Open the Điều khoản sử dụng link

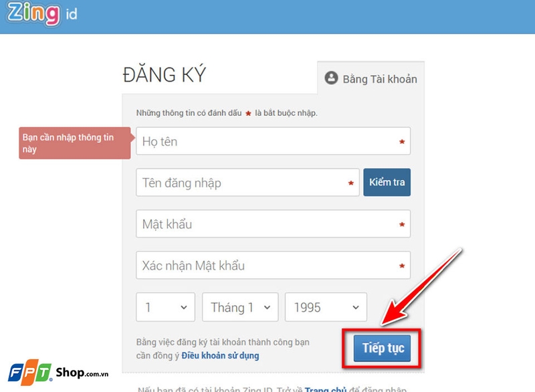pyautogui.click(x=220, y=355)
